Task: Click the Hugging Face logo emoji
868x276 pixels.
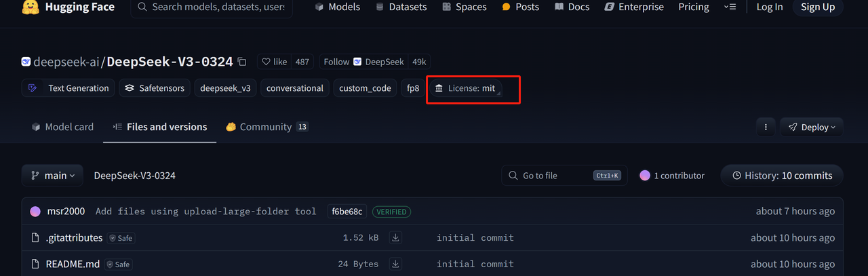Action: (30, 7)
